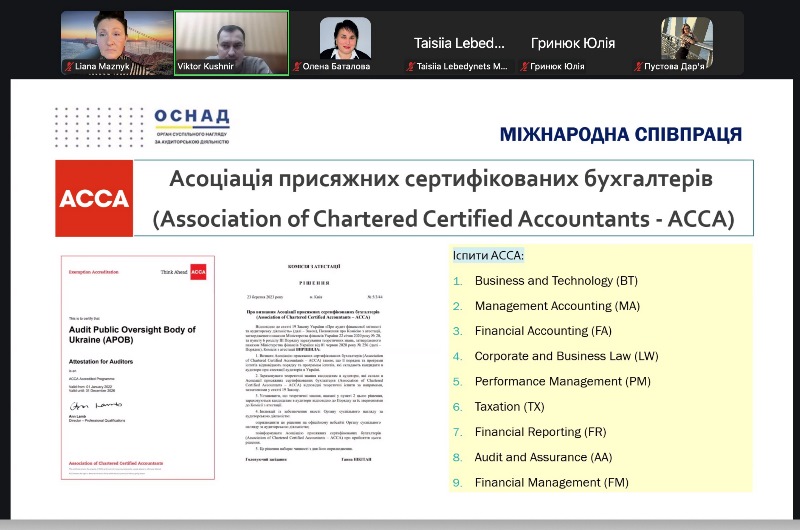Image resolution: width=800 pixels, height=530 pixels.
Task: Click the Liana Maznyk name label
Action: click(102, 66)
